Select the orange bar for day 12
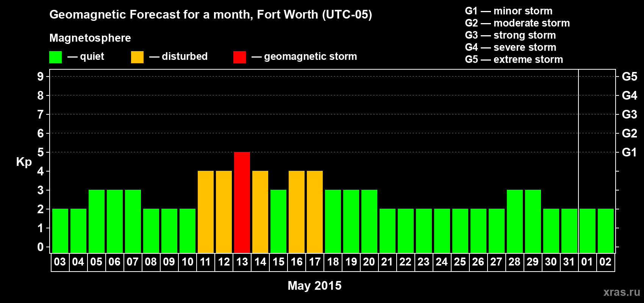This screenshot has width=644, height=303. 224,212
